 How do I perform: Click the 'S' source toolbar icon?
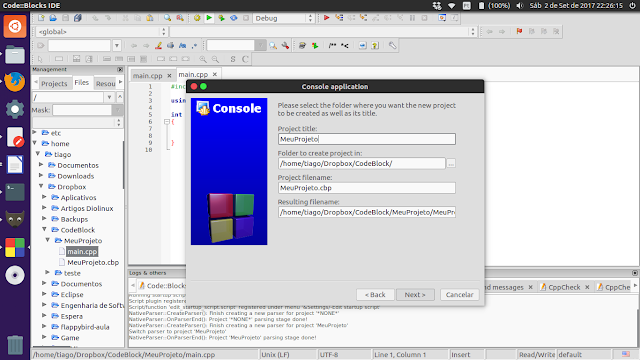(233, 59)
